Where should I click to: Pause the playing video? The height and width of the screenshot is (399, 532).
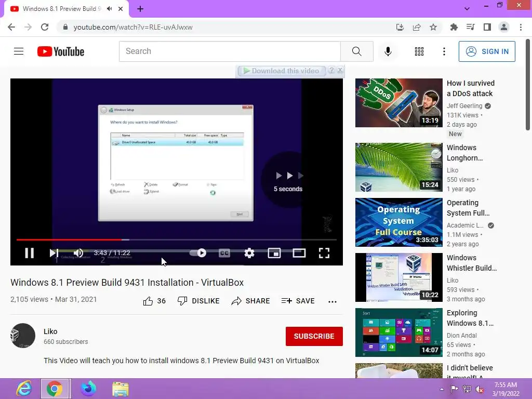30,253
